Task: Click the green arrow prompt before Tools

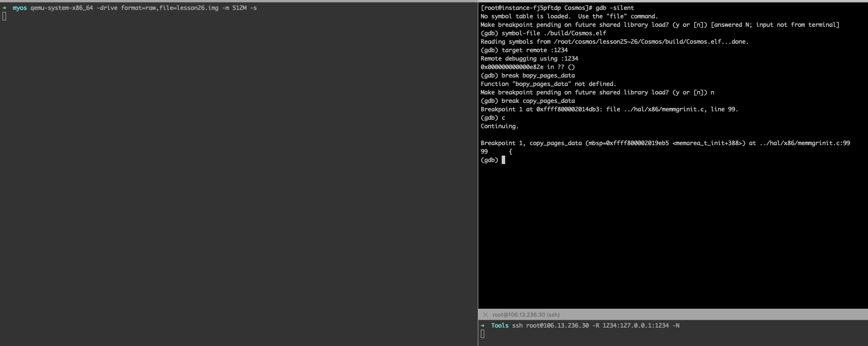Action: tap(483, 326)
